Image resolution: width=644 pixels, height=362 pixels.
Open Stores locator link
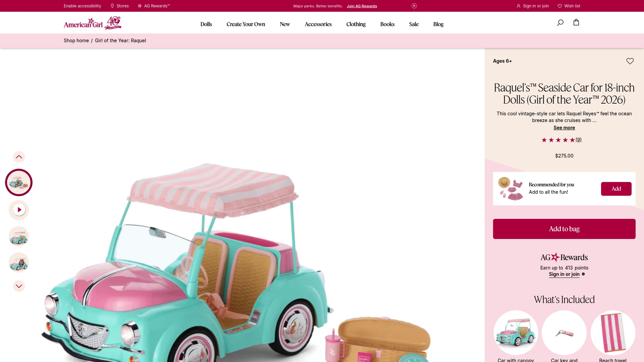pos(120,6)
